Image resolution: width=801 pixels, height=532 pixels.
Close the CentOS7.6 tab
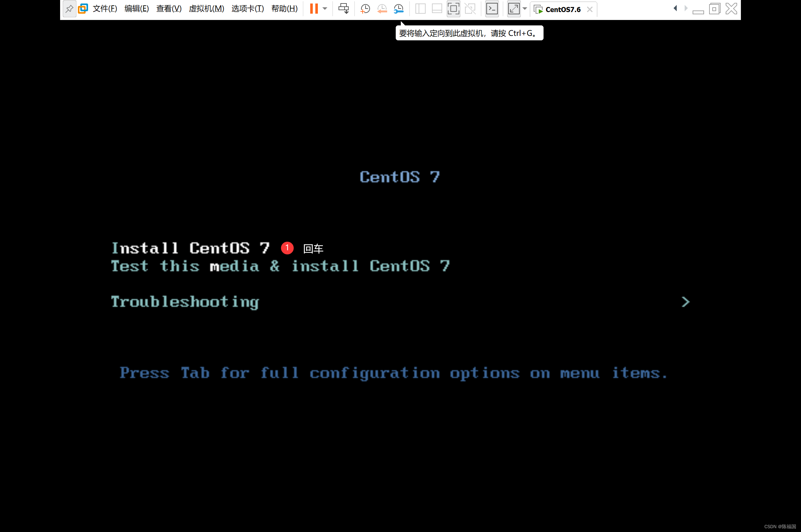pos(590,10)
